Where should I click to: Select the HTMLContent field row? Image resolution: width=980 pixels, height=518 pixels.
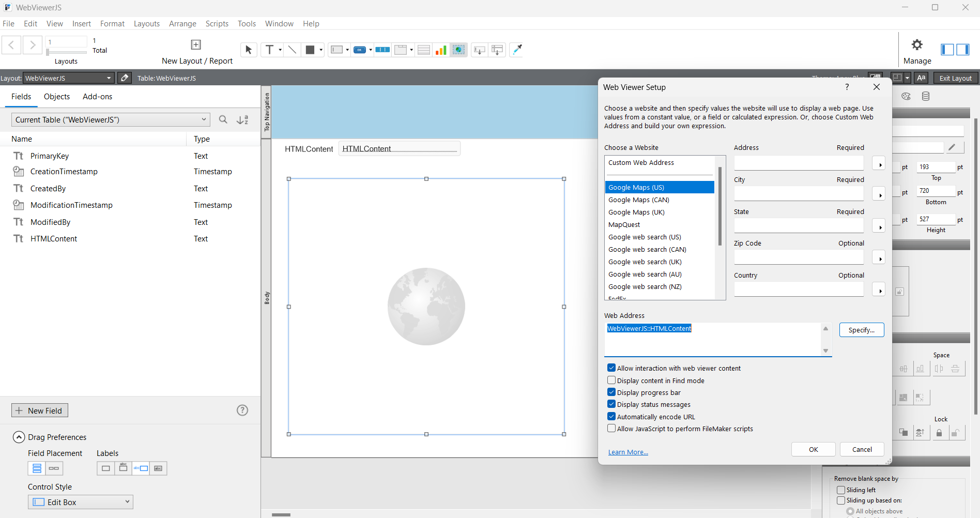130,239
